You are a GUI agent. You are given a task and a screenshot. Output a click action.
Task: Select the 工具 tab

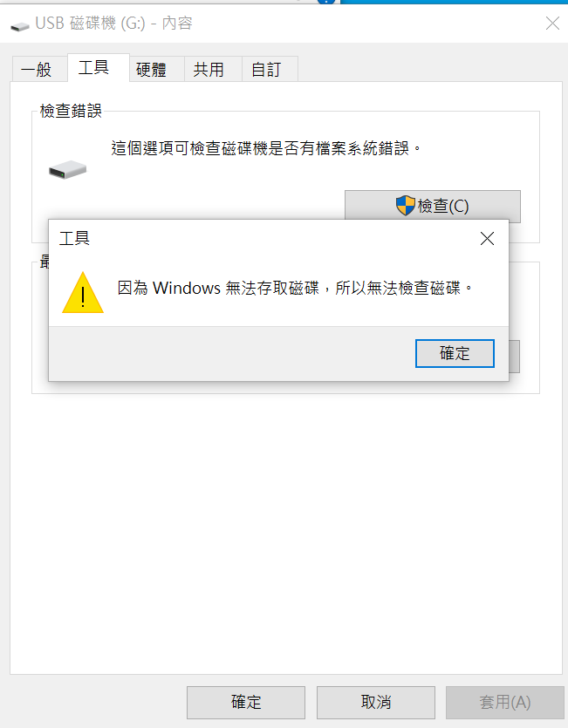[x=98, y=68]
